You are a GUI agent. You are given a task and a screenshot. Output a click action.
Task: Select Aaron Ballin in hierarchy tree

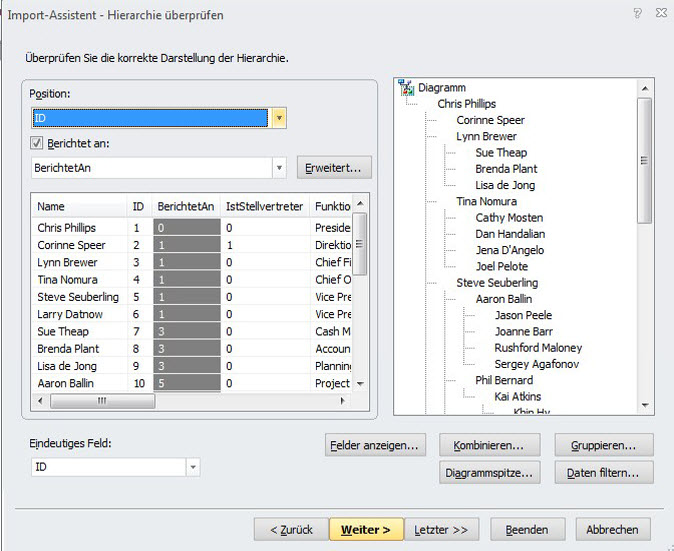click(503, 299)
